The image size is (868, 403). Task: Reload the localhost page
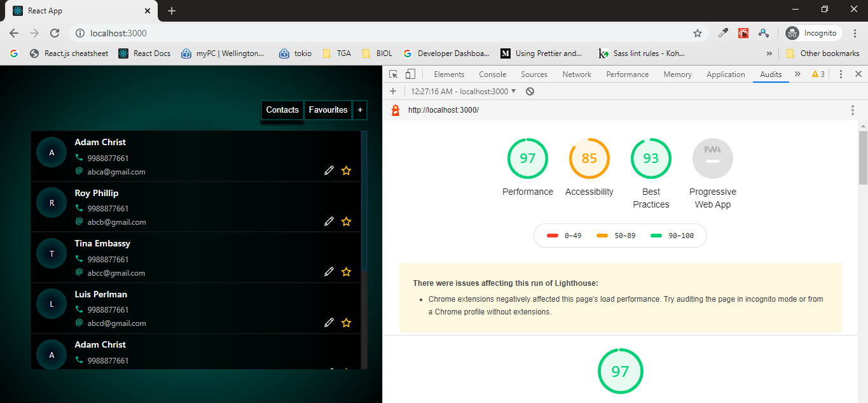pos(55,33)
